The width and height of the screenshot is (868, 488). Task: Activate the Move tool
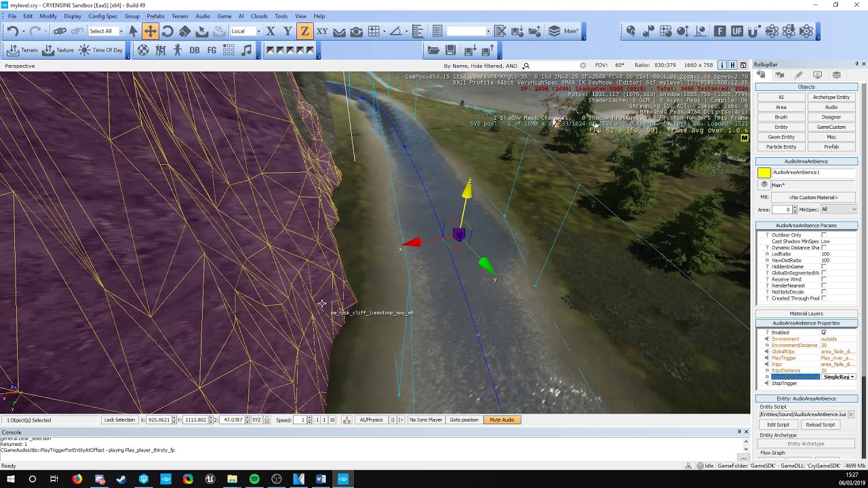150,30
